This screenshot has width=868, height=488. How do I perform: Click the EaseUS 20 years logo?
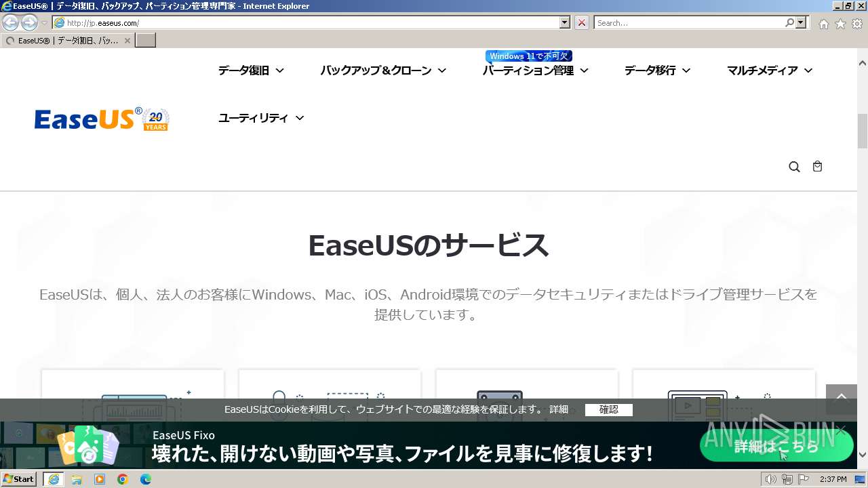pos(102,119)
